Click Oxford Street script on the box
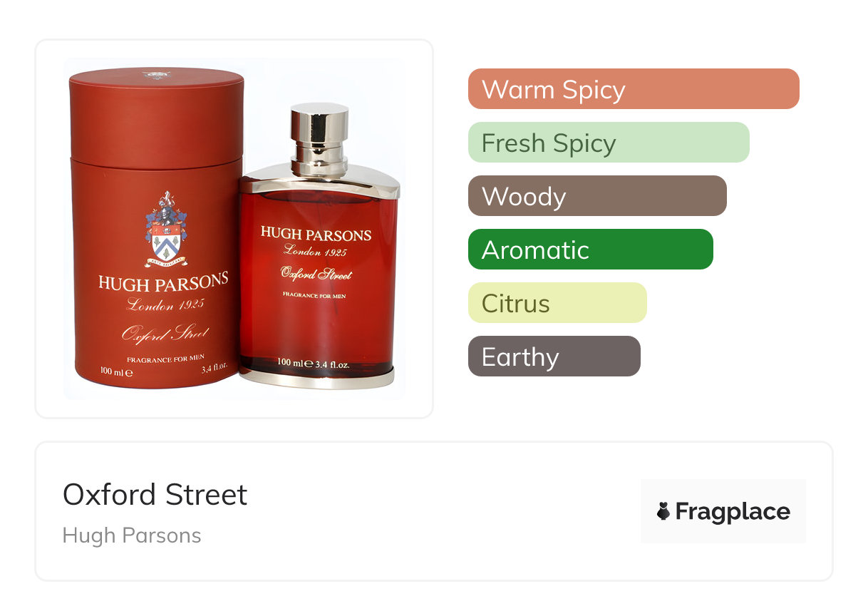 [x=165, y=334]
